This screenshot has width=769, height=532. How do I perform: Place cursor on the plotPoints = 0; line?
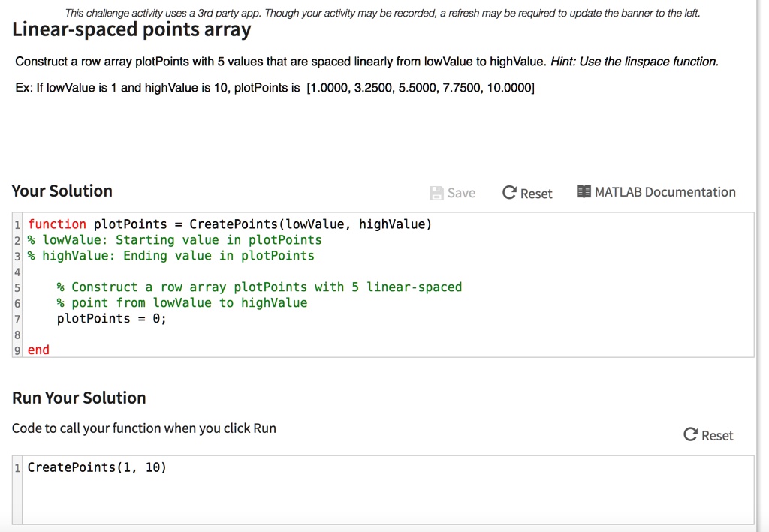click(x=112, y=319)
